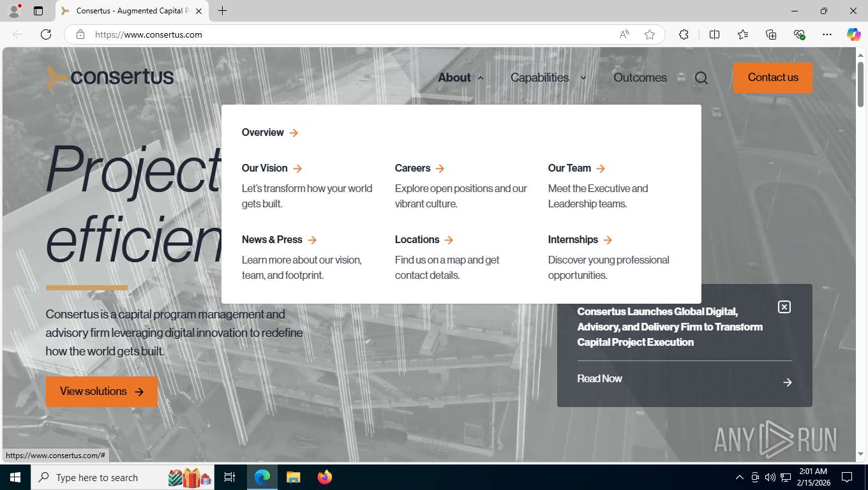The image size is (868, 490).
Task: Show hidden tray icons chevron
Action: [740, 477]
